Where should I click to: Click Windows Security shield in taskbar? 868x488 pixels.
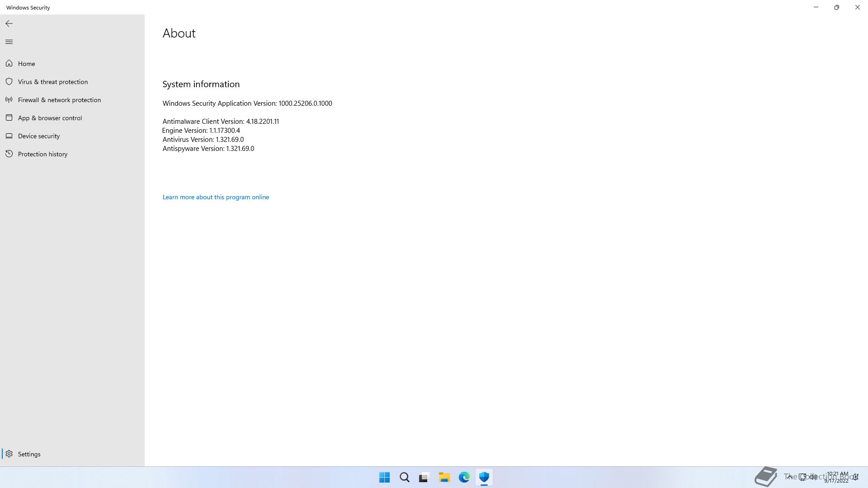pos(484,478)
